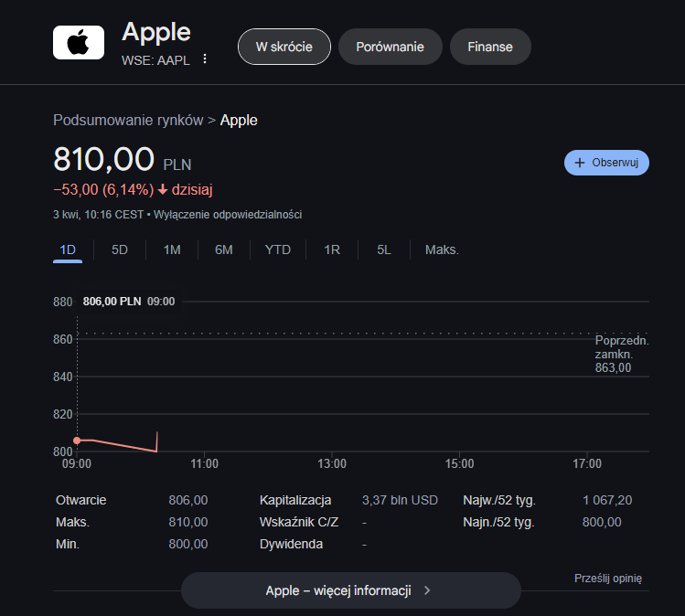
Task: Click the red price line on the chart
Action: tap(124, 445)
